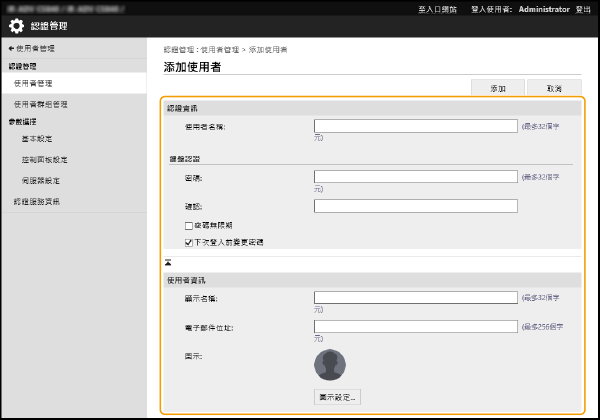Go back via ← 使用者管理
This screenshot has width=600, height=420.
(32, 48)
